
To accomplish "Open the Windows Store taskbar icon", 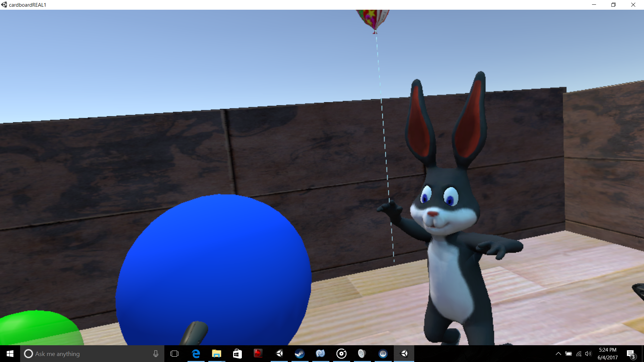I will [x=237, y=354].
